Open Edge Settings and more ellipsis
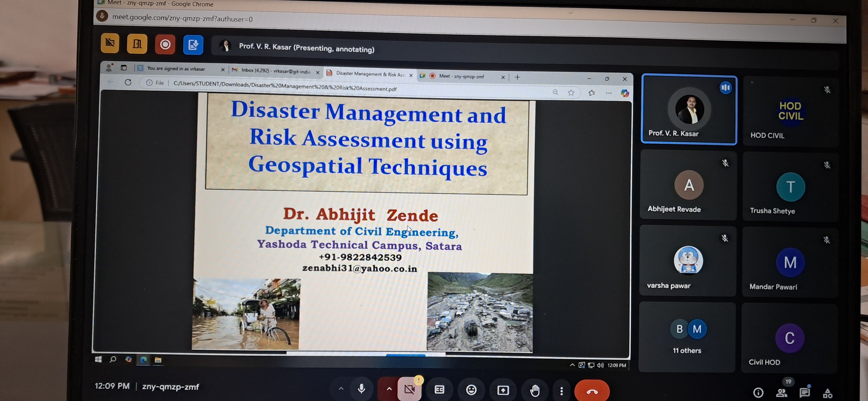Viewport: 868px width, 401px height. pyautogui.click(x=608, y=93)
